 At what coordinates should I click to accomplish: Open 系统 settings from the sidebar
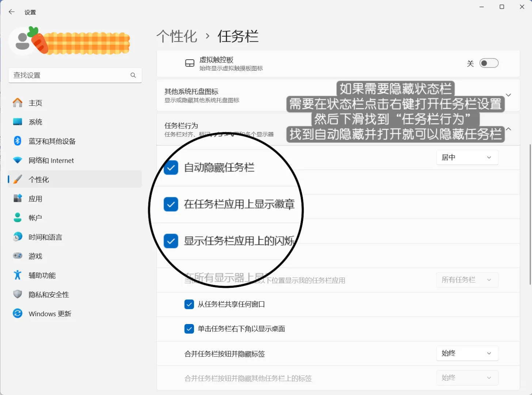click(35, 122)
